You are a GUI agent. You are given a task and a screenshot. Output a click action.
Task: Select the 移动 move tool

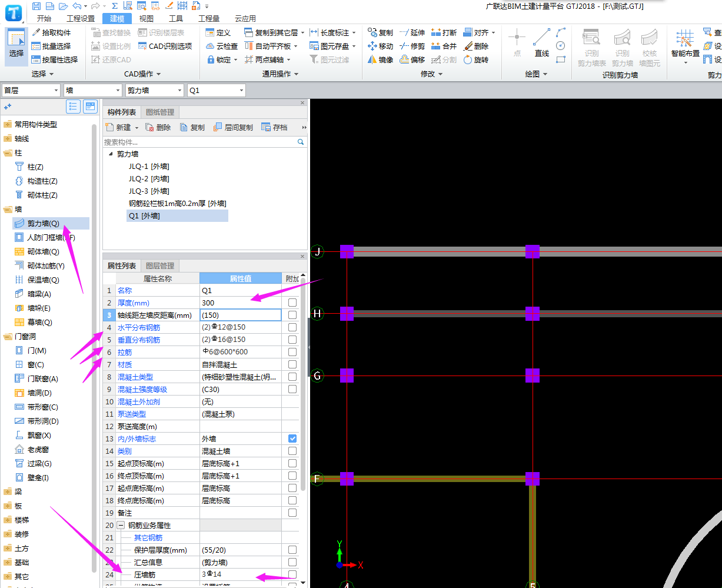(380, 46)
